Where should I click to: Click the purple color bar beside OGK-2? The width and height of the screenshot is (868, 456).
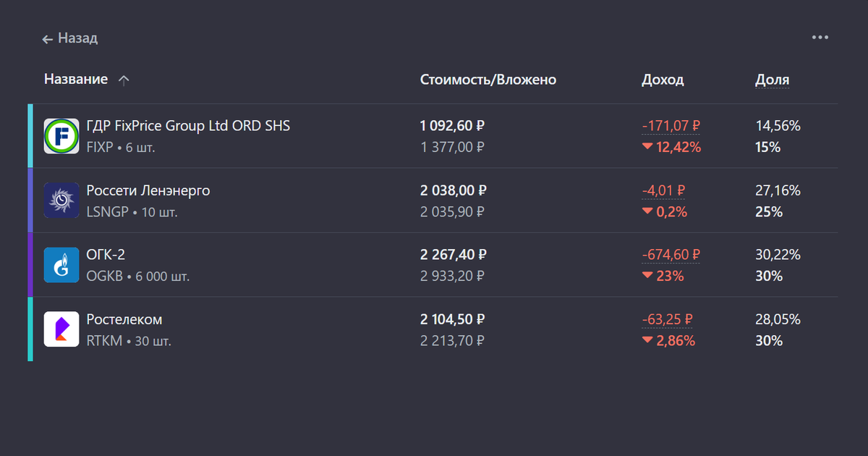pyautogui.click(x=30, y=265)
